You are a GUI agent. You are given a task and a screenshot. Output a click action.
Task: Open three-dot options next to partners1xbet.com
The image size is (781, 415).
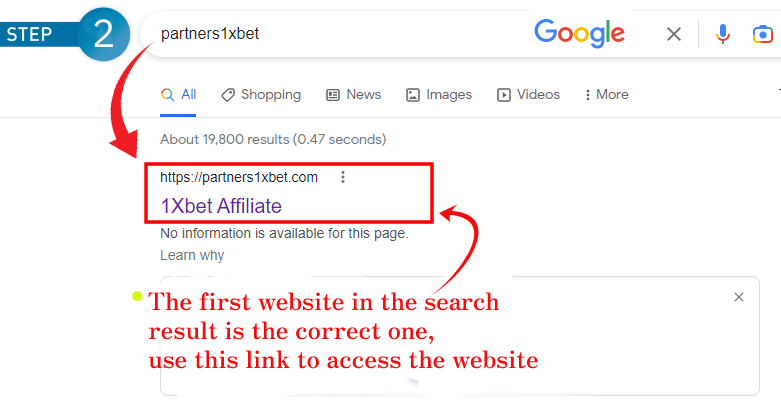click(343, 177)
